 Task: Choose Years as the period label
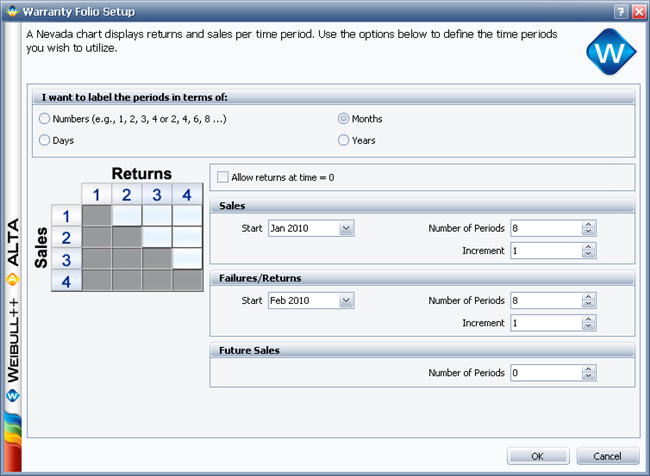(x=344, y=141)
